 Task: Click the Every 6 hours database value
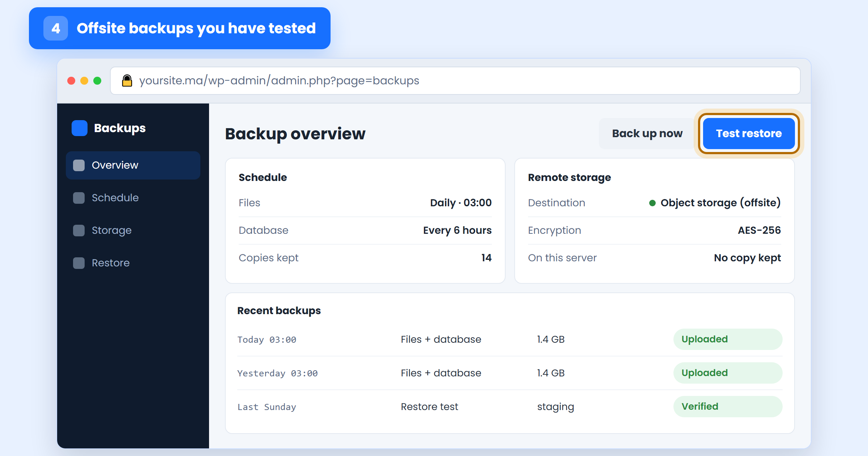click(458, 230)
